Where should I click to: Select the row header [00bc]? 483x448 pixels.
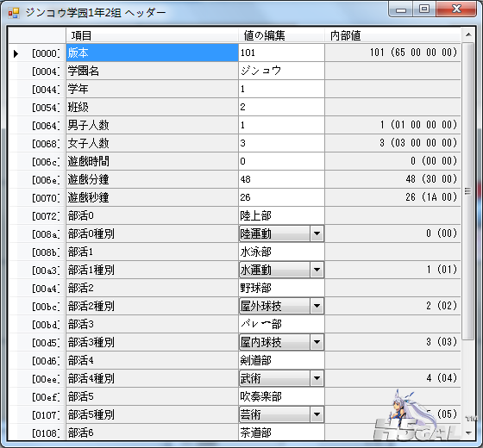click(37, 307)
